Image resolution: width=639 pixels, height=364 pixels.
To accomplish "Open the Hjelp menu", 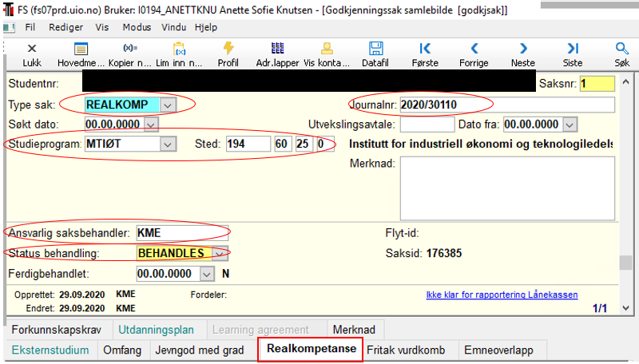I will click(206, 27).
